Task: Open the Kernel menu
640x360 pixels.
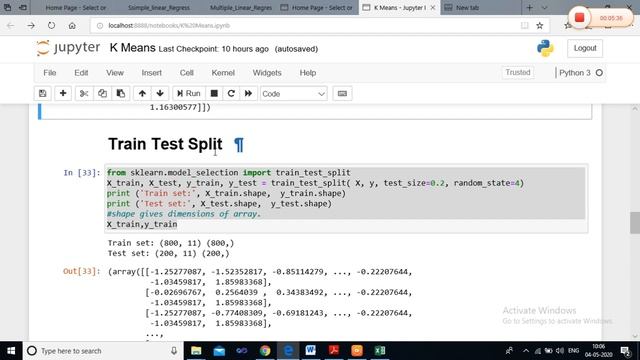Action: tap(223, 73)
